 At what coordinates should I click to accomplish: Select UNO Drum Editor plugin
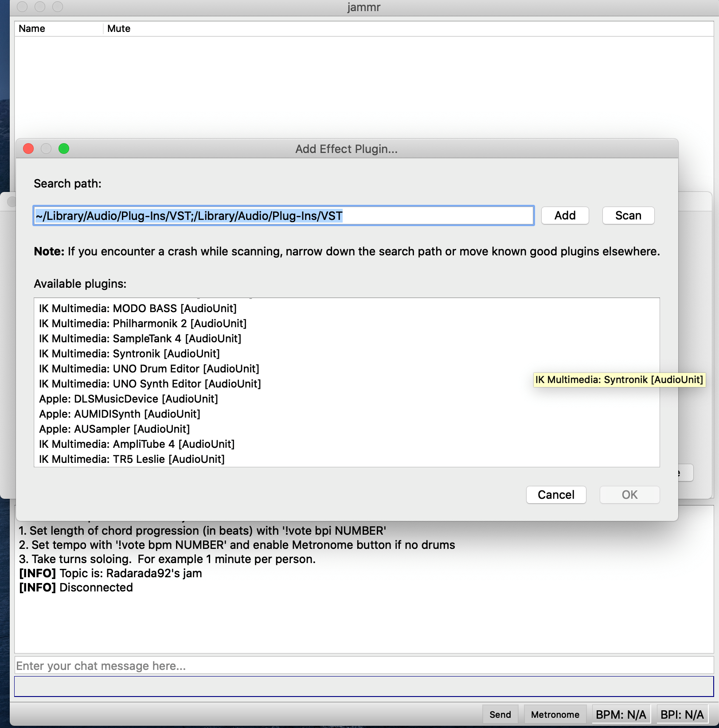pos(149,369)
